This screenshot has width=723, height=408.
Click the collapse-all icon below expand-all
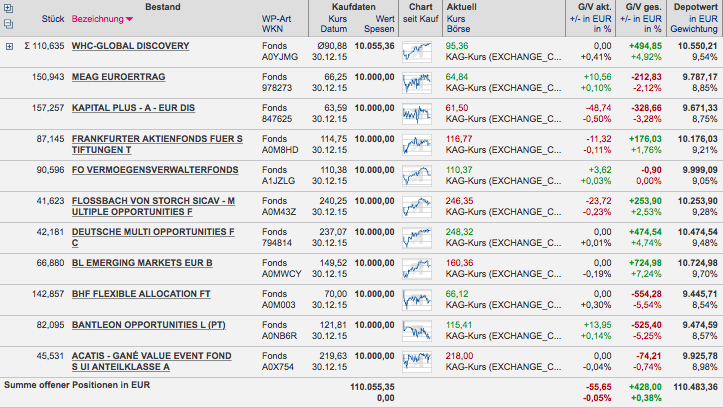[8, 24]
